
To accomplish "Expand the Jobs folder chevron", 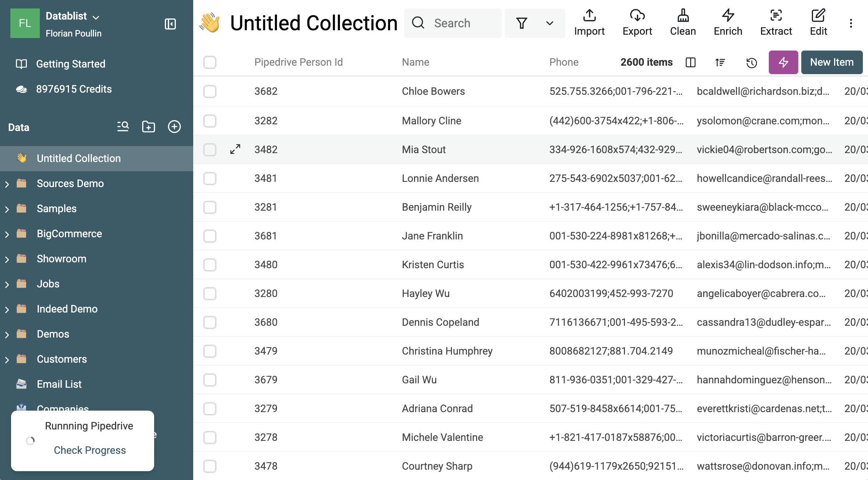I will coord(7,284).
